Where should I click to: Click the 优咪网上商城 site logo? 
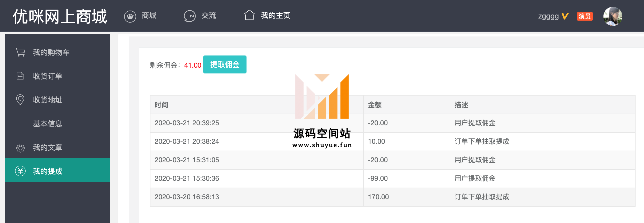(x=60, y=16)
